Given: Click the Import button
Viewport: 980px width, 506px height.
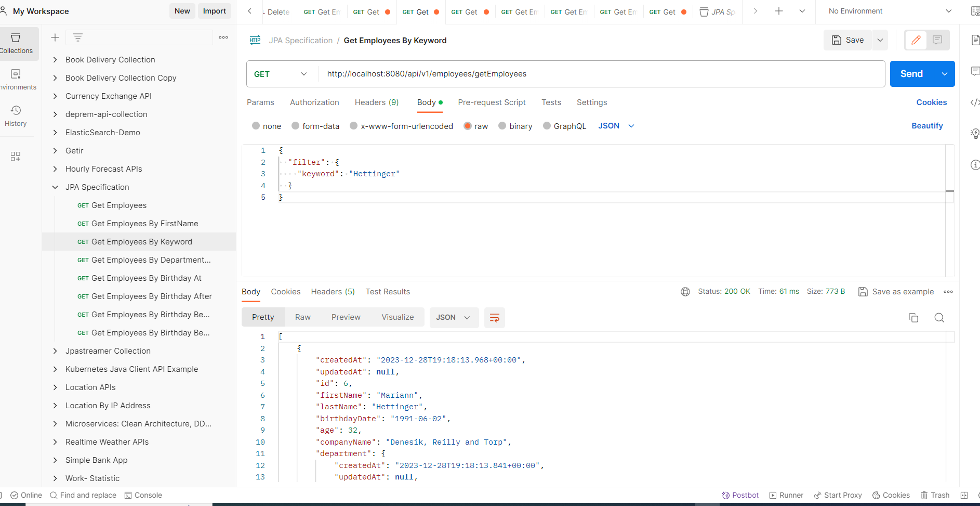Looking at the screenshot, I should (x=214, y=11).
